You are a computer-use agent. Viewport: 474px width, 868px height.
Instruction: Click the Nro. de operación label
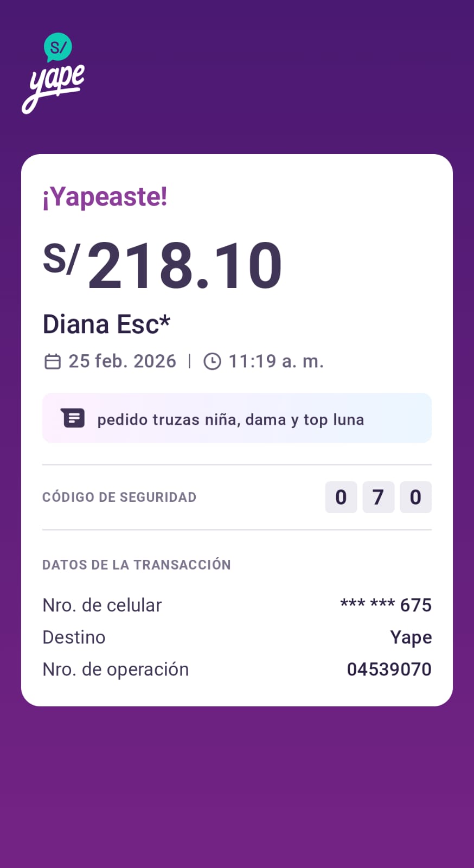[116, 669]
